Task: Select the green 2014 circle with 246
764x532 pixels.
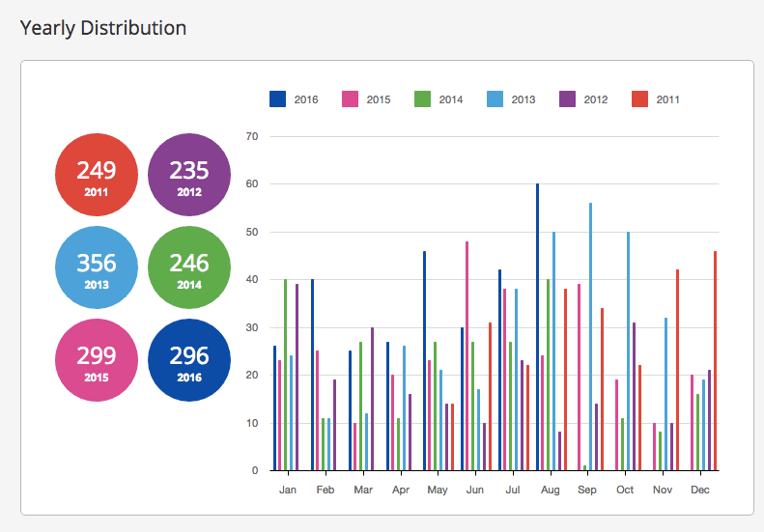Action: point(189,267)
